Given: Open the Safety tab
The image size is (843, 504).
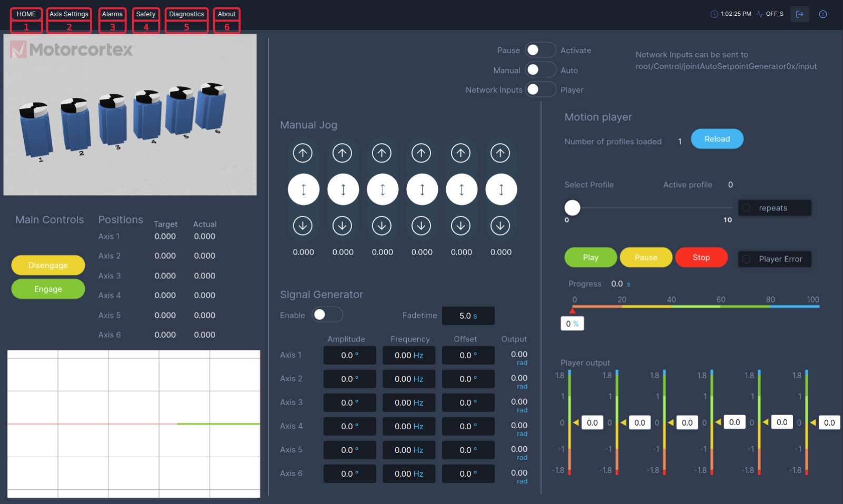Looking at the screenshot, I should coord(146,14).
